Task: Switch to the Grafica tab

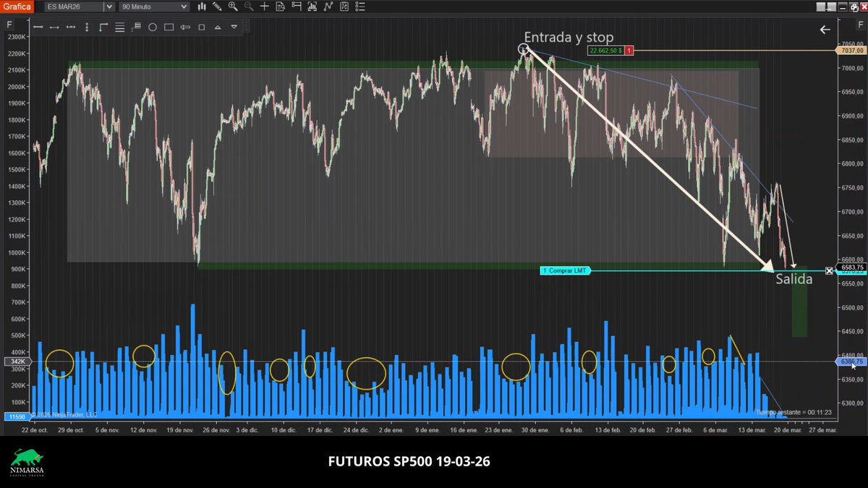Action: pos(17,7)
